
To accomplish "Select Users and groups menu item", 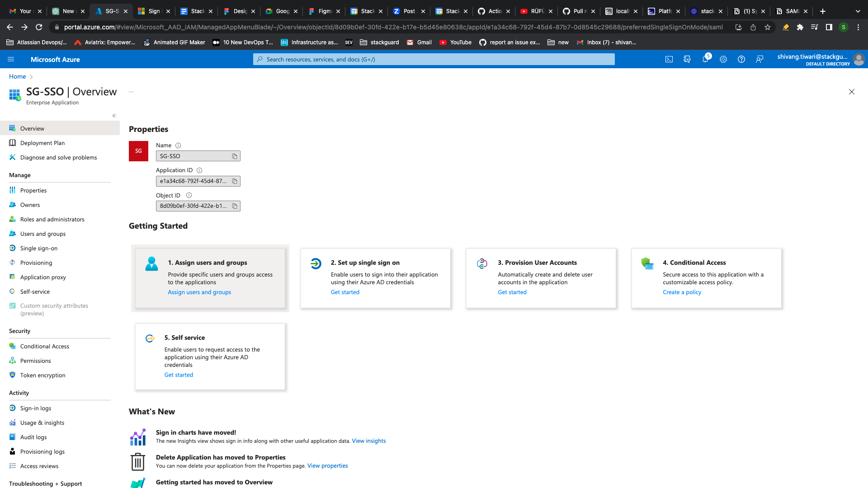I will coord(43,234).
